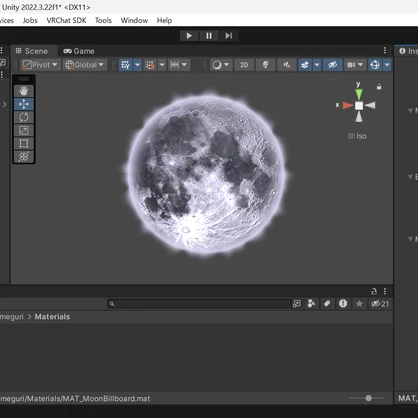Toggle Project panel lock icon
The width and height of the screenshot is (418, 418).
374,291
